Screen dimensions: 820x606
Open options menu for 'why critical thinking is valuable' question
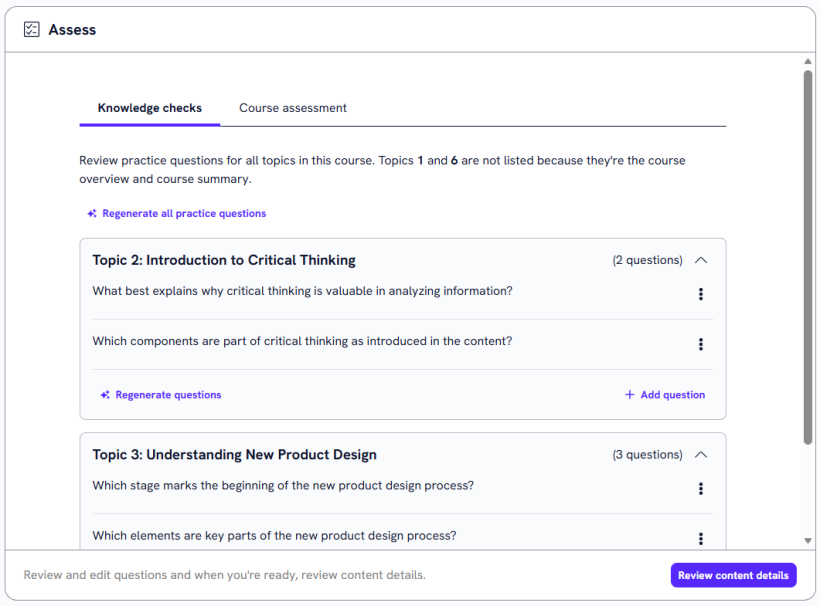click(700, 294)
